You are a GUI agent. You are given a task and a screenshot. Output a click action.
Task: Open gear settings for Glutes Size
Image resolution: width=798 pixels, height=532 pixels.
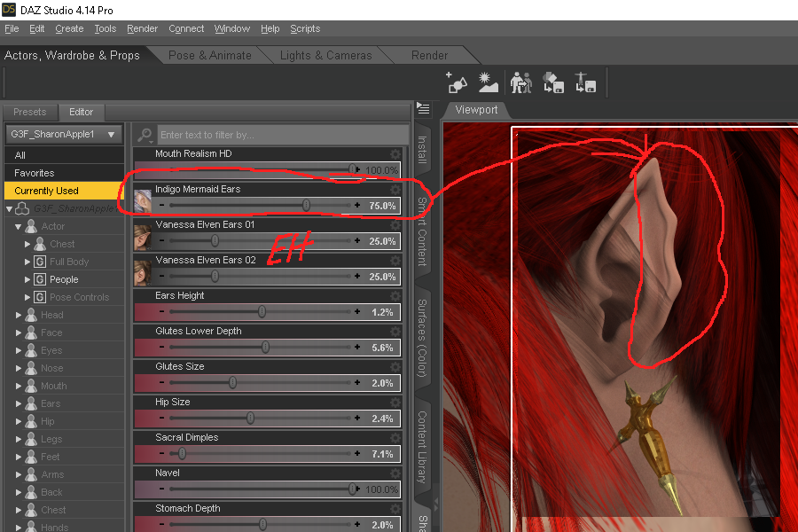tap(395, 367)
